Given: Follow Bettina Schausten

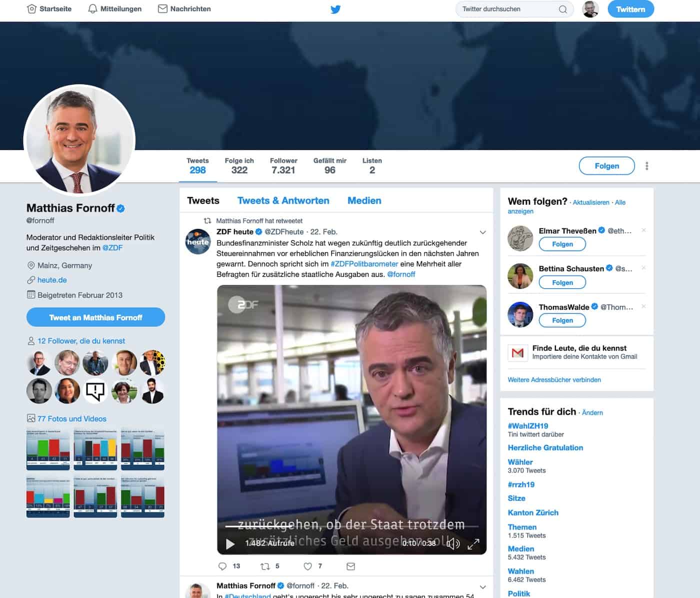Looking at the screenshot, I should pos(562,283).
